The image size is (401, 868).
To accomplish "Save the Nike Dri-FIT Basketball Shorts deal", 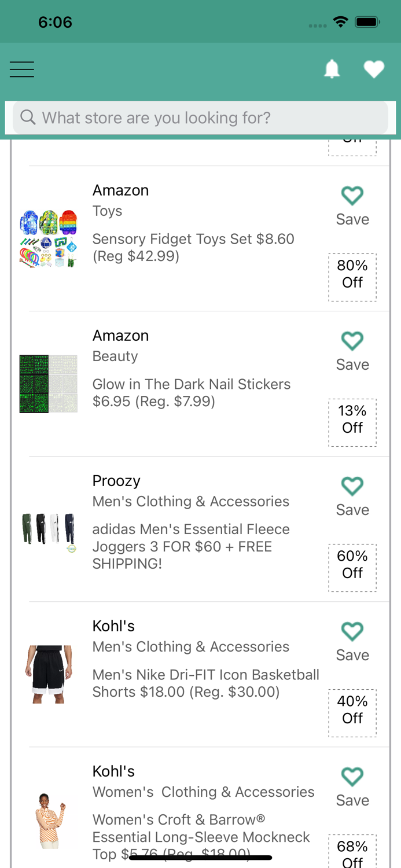I will coord(352,631).
